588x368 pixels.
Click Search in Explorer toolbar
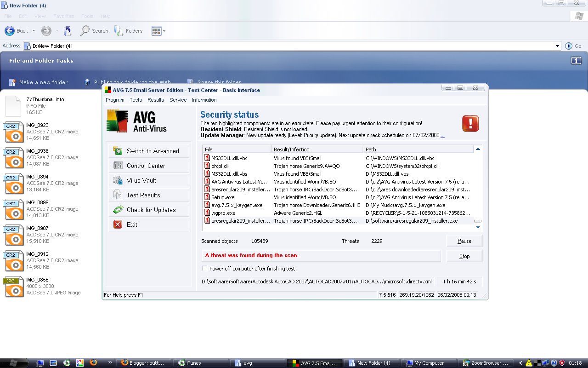point(95,31)
